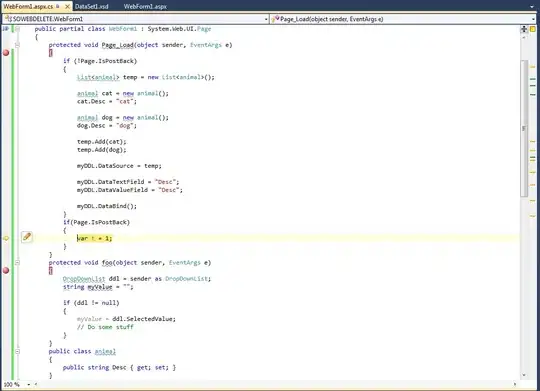Screen dimensions: 540x391
Task: Click 'myDDL.DataValueField' line
Action: [130, 190]
